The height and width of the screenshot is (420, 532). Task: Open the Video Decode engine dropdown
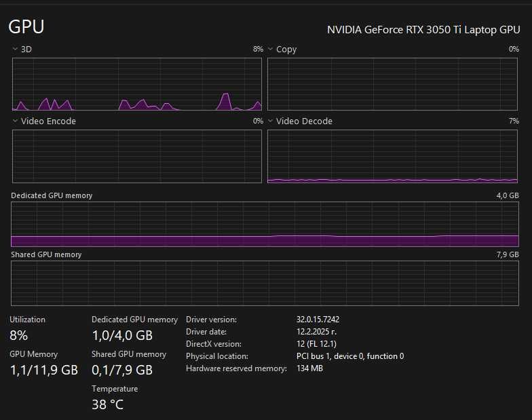pos(270,121)
